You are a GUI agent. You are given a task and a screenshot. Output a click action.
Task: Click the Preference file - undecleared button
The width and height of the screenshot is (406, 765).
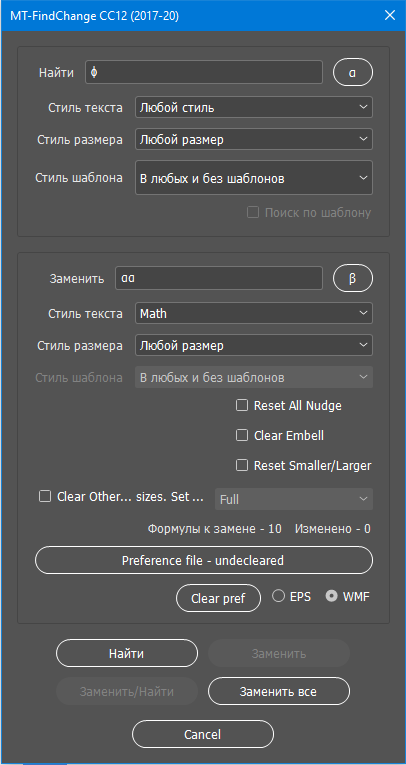204,560
